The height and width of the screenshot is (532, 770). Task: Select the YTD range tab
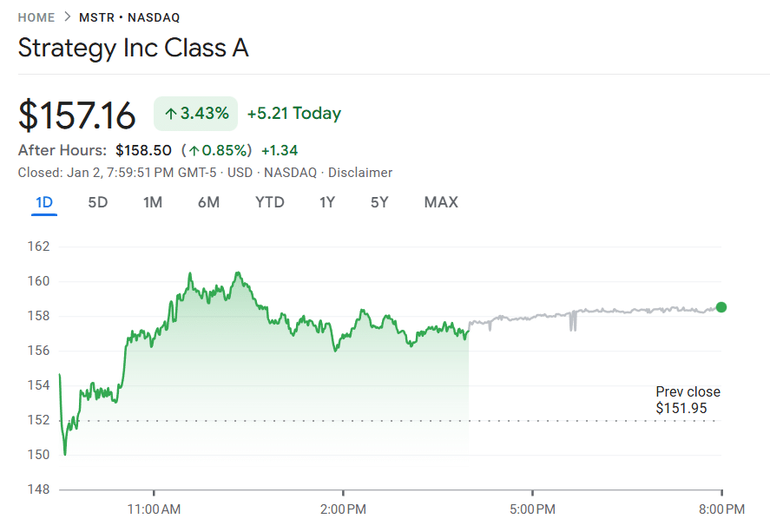coord(269,202)
